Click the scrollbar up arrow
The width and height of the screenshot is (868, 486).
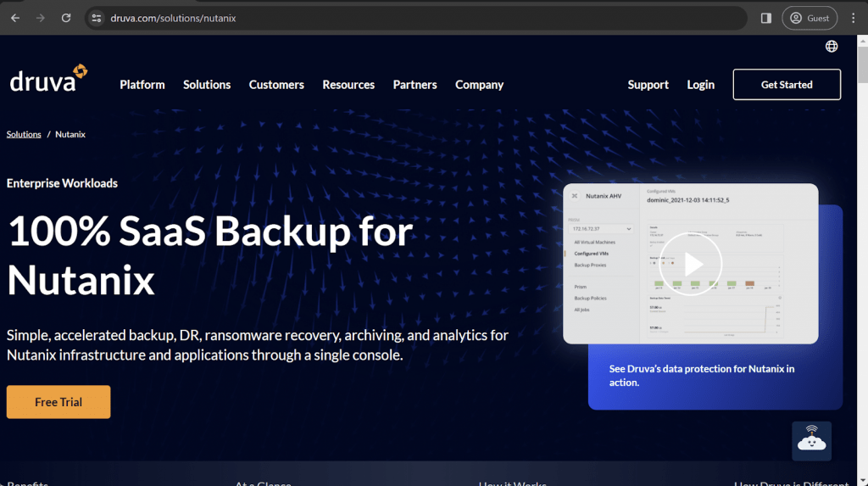tap(862, 41)
